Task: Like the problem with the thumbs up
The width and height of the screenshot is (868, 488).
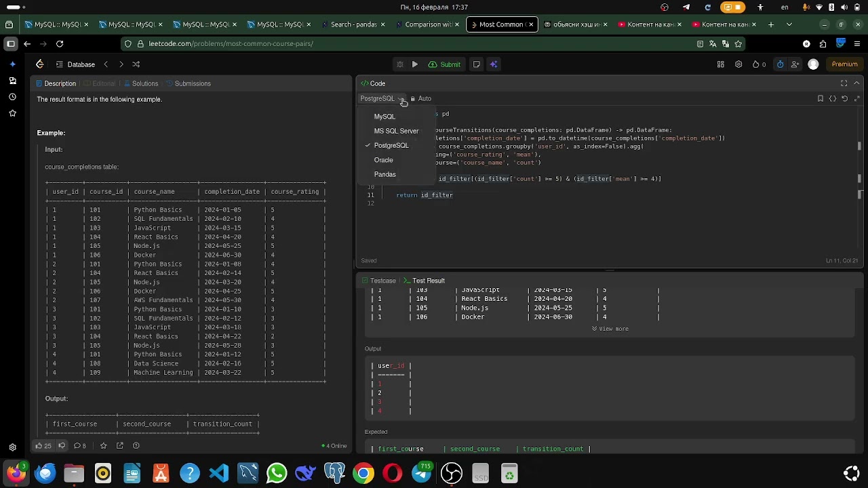Action: click(43, 446)
